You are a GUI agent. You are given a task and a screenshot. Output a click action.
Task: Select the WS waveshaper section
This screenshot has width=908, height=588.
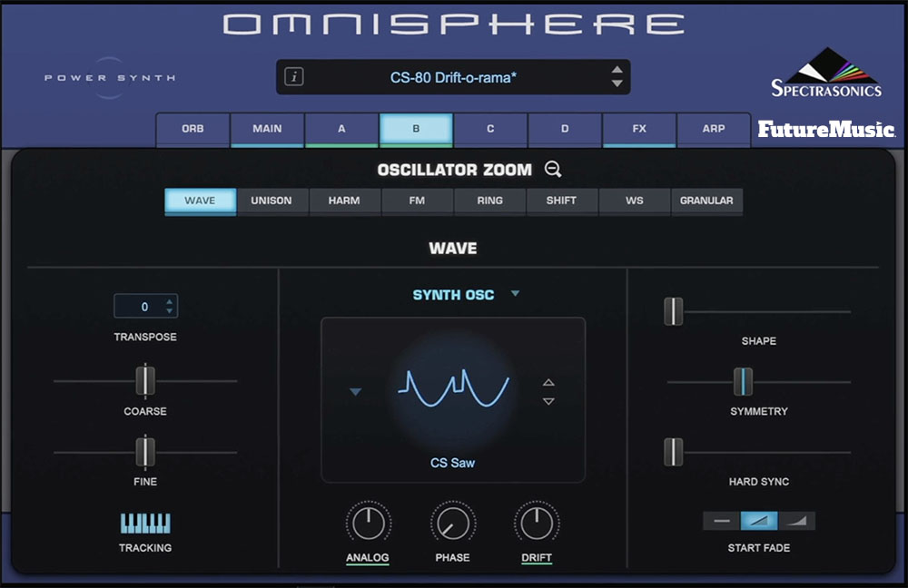pyautogui.click(x=635, y=201)
